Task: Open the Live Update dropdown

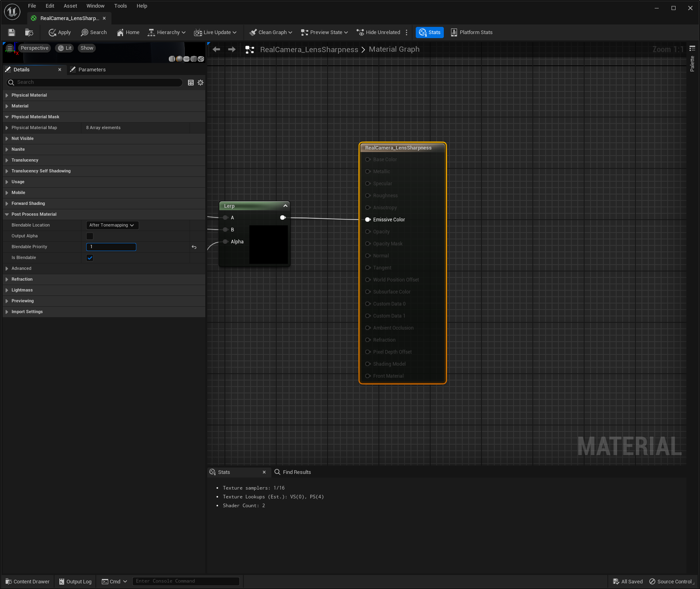Action: (x=215, y=32)
